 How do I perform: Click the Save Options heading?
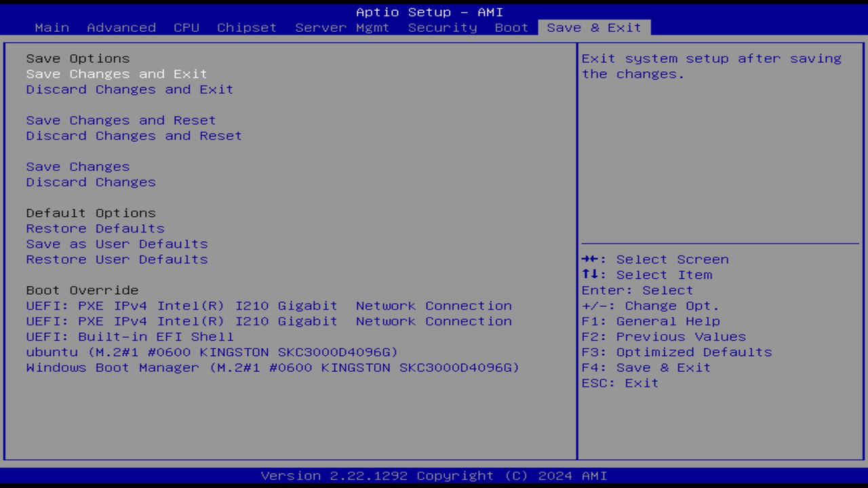[x=78, y=58]
